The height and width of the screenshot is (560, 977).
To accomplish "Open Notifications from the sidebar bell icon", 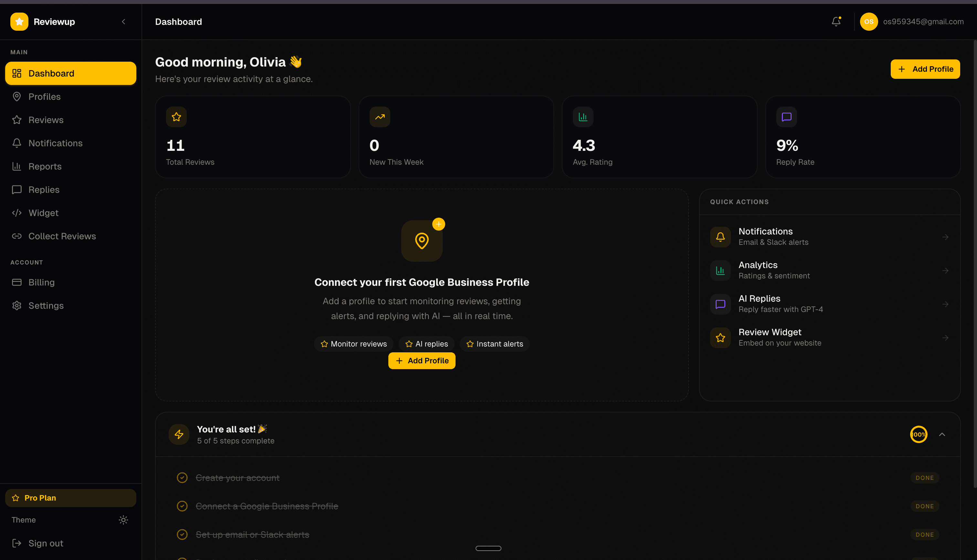I will pos(17,143).
